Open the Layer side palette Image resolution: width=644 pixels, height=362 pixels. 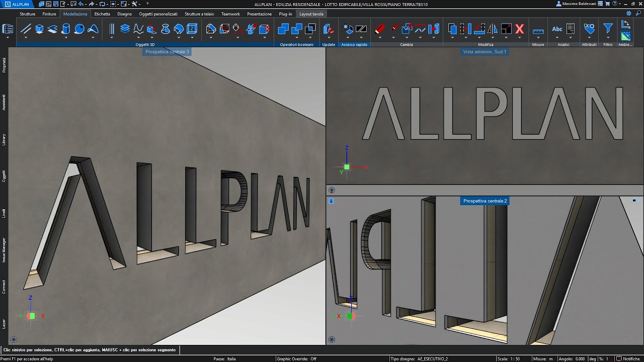pyautogui.click(x=4, y=323)
